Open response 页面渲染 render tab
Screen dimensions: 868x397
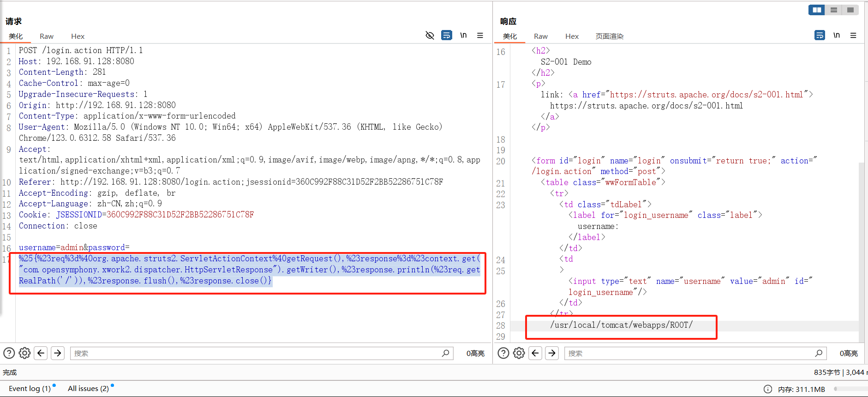(610, 36)
